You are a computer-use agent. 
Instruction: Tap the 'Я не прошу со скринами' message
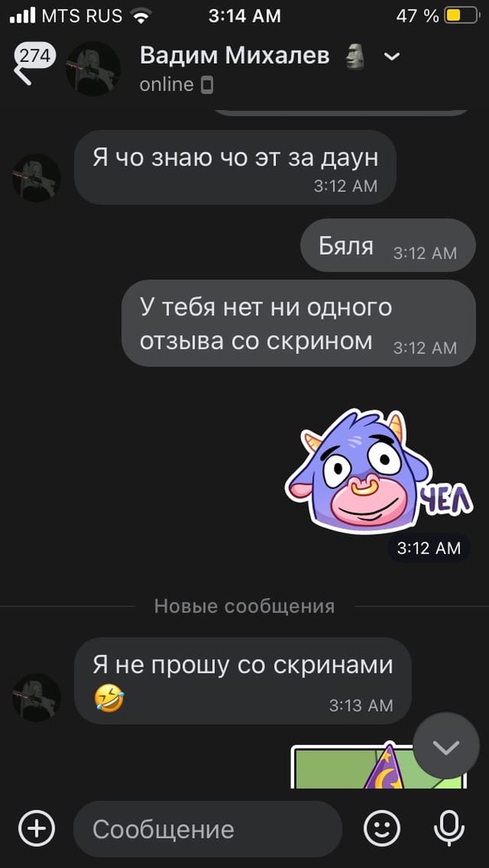click(243, 681)
